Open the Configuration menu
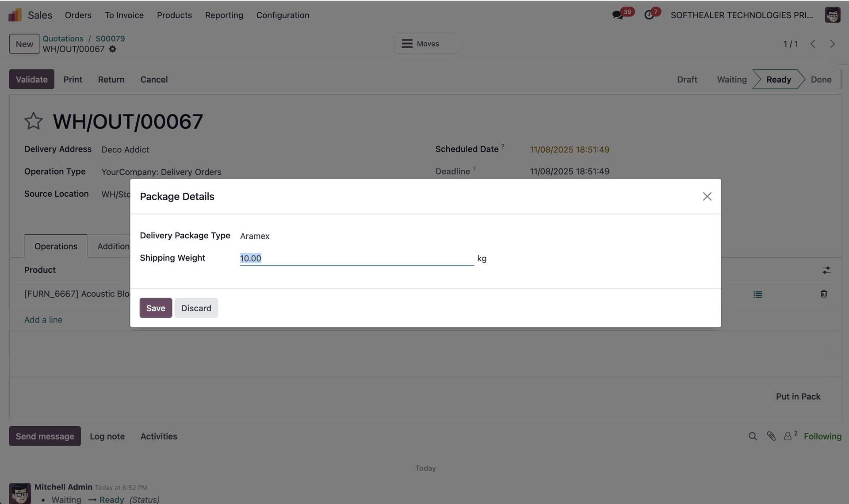 click(x=283, y=15)
